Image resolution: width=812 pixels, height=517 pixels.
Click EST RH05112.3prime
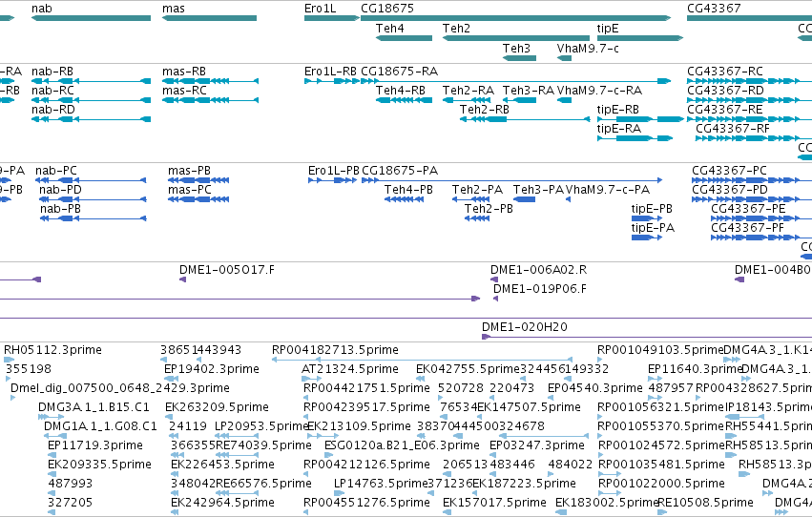[x=9, y=360]
